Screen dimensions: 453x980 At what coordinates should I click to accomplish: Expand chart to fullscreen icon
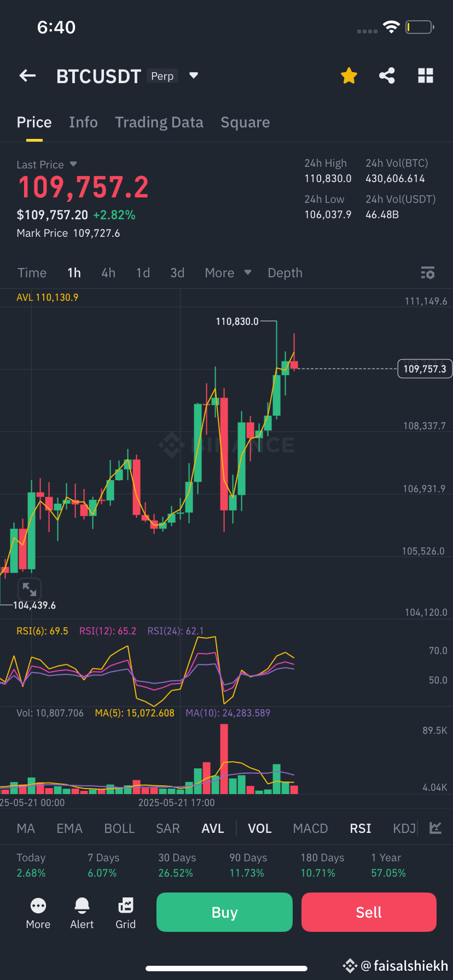click(x=30, y=590)
